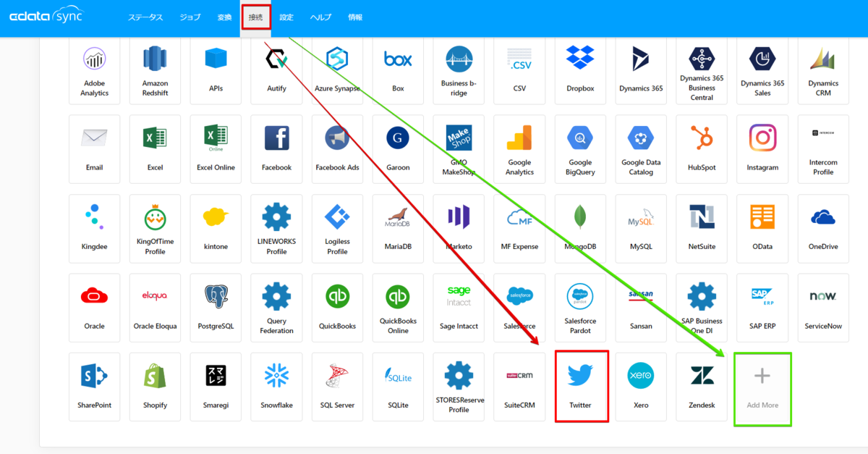Open the Adobe Analytics connector tile
Viewport: 868px width, 454px height.
pos(95,71)
